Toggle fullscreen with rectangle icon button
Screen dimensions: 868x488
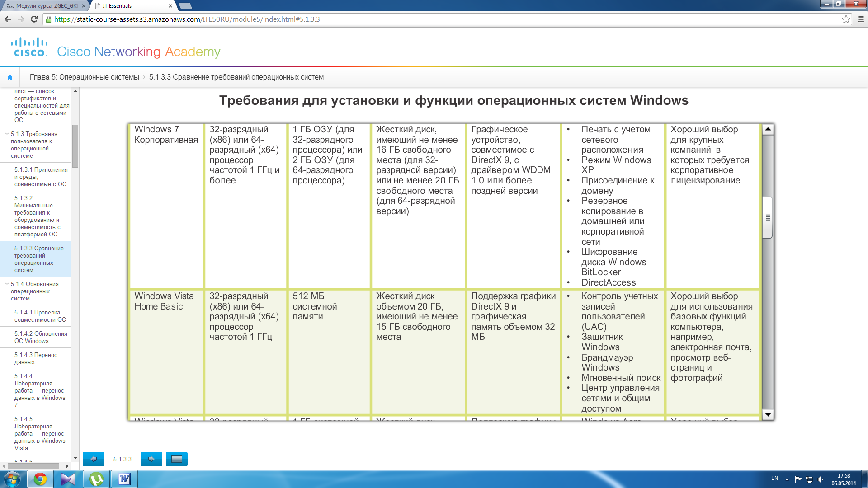click(x=177, y=459)
